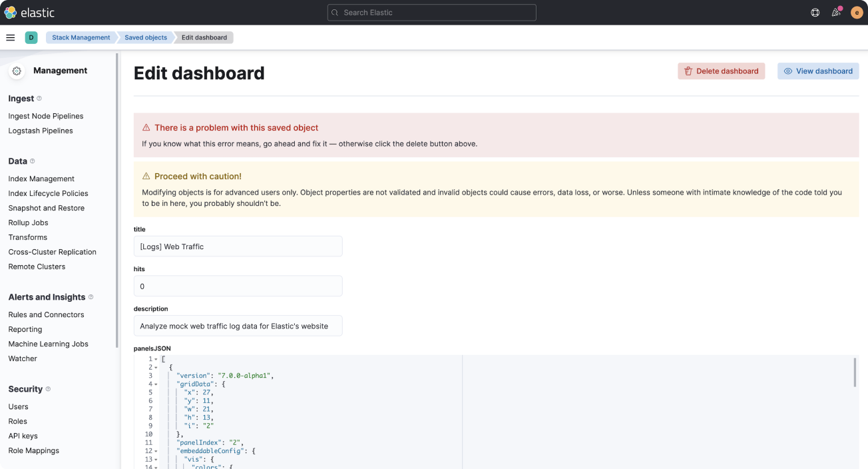This screenshot has height=469, width=868.
Task: Open the Saved objects breadcrumb
Action: point(145,37)
